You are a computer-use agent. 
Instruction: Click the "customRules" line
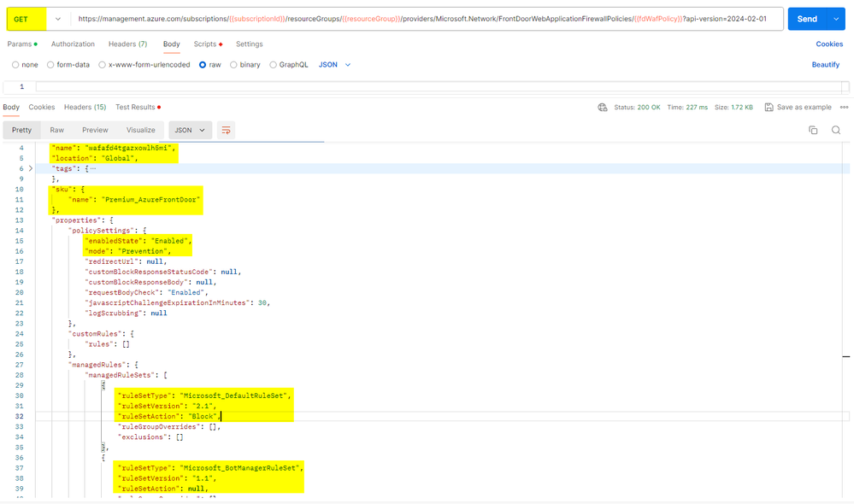pos(101,334)
